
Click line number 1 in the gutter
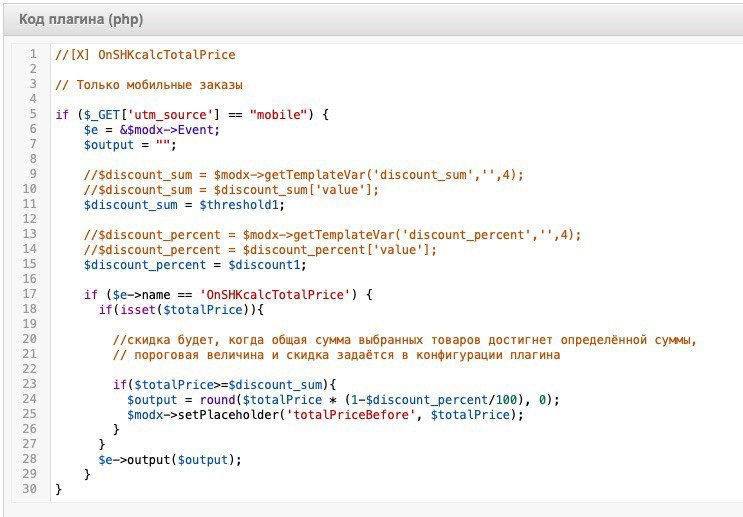(33, 54)
